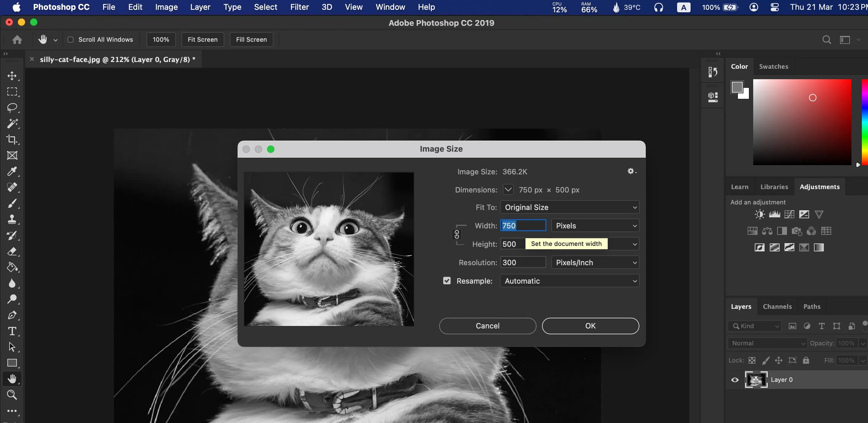The width and height of the screenshot is (868, 423).
Task: Select the Path Selection tool
Action: 12,347
